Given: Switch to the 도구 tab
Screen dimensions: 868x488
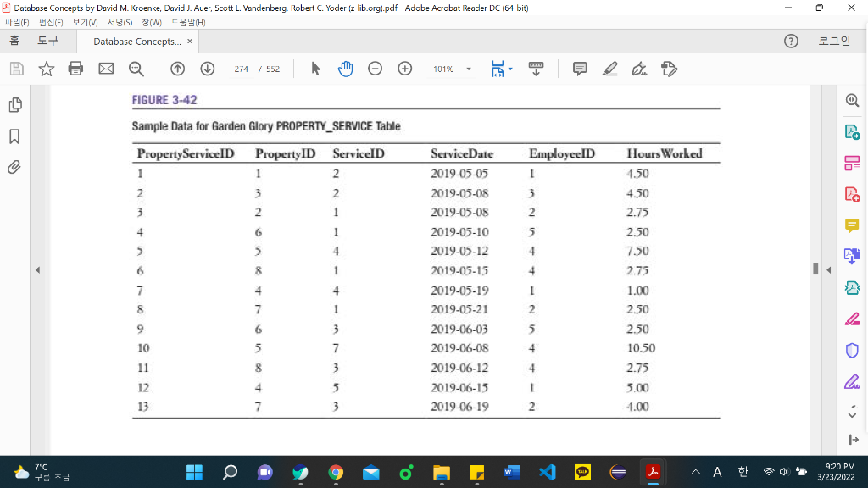Looking at the screenshot, I should click(47, 41).
